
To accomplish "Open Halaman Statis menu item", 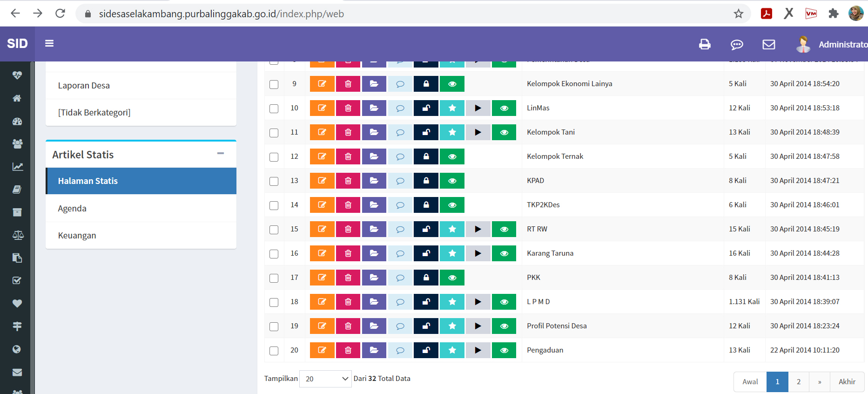I will tap(141, 181).
